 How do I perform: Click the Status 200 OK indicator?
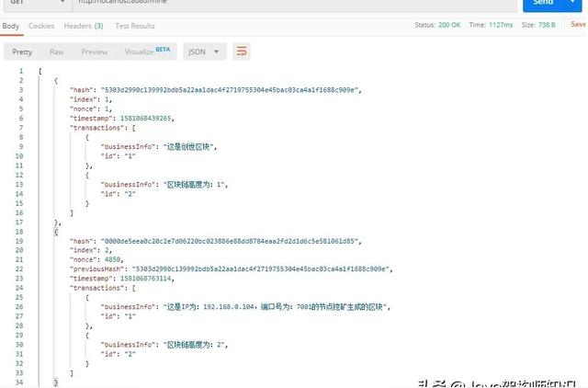(x=437, y=25)
